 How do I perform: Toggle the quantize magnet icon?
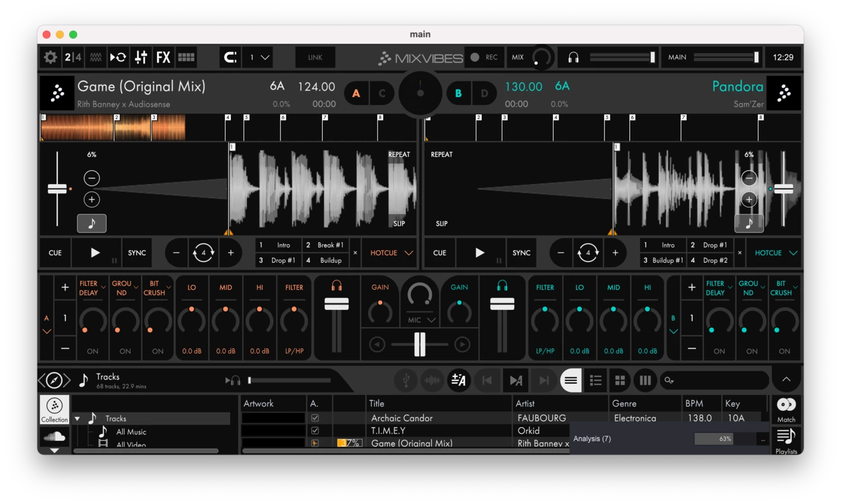coord(231,57)
